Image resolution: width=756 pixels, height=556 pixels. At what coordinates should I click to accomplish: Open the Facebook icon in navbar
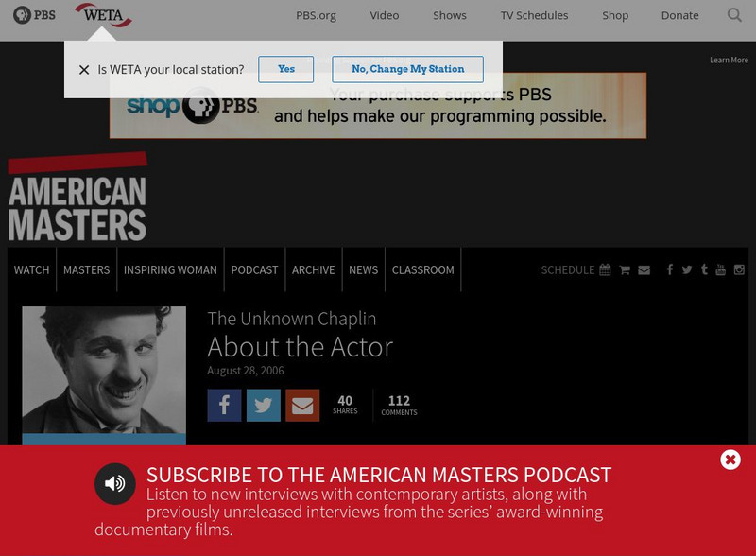coord(670,269)
